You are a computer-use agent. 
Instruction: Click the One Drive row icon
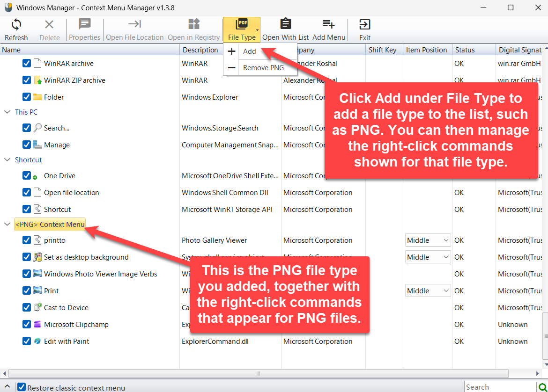click(35, 177)
